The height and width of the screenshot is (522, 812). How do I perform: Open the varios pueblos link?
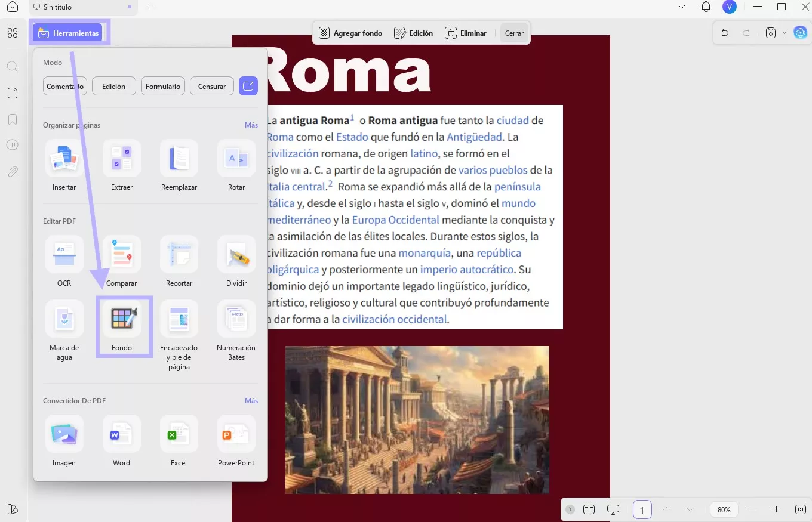[x=493, y=170]
